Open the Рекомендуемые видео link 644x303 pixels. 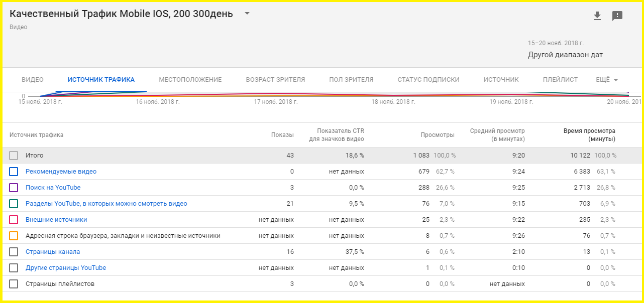click(61, 172)
